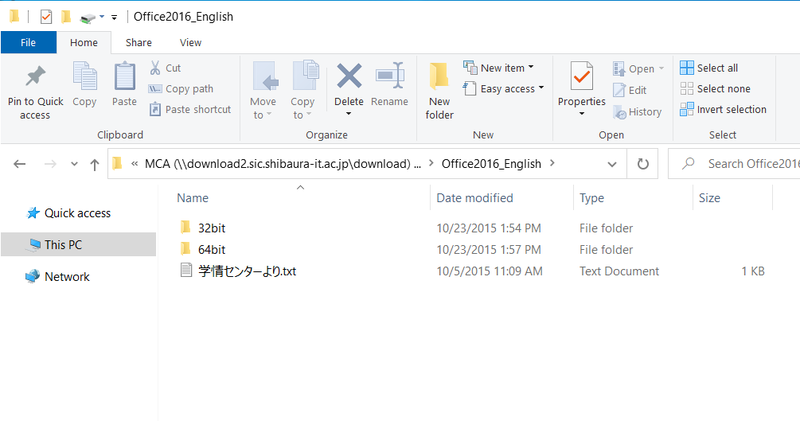The image size is (800, 421).
Task: Expand the address bar history dropdown
Action: [x=612, y=164]
